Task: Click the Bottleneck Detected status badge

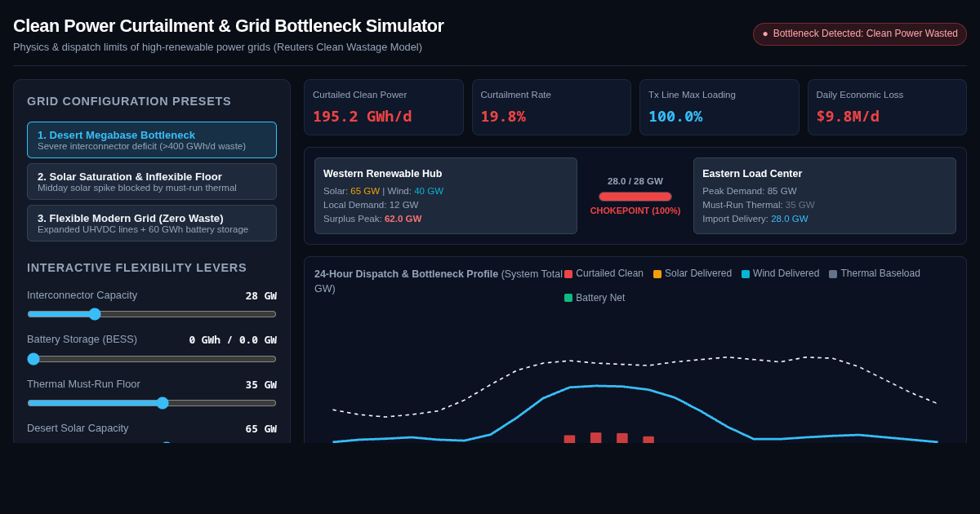Action: (x=860, y=34)
